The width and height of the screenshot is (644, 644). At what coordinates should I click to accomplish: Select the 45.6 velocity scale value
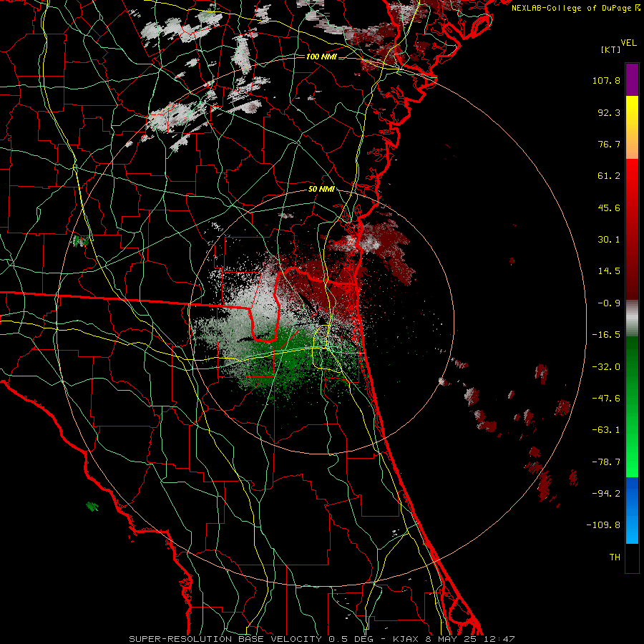pos(609,208)
